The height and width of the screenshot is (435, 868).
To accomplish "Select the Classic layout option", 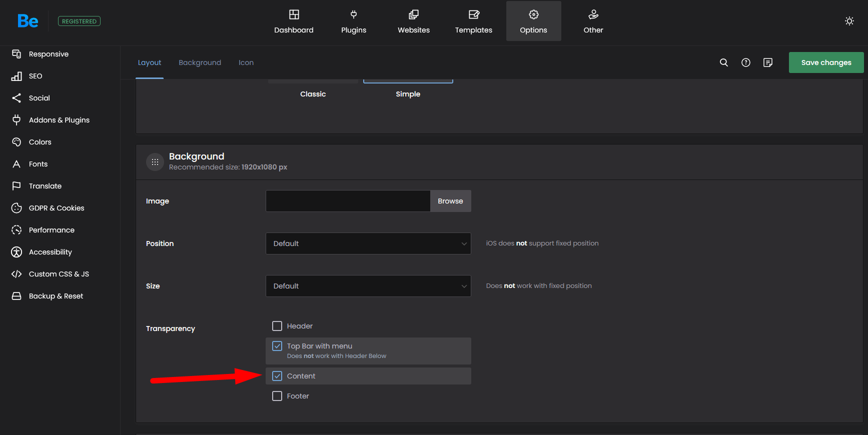I will [x=313, y=94].
